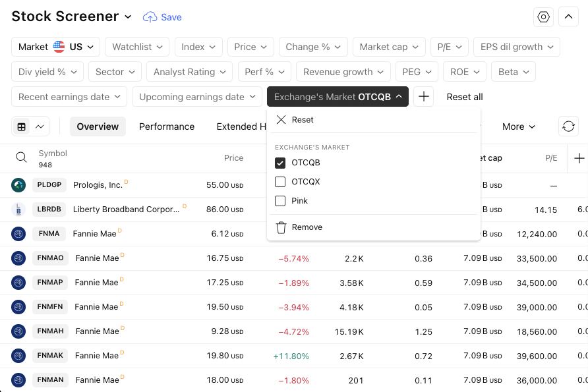The height and width of the screenshot is (392, 588).
Task: Click the Remove trash icon
Action: click(281, 227)
